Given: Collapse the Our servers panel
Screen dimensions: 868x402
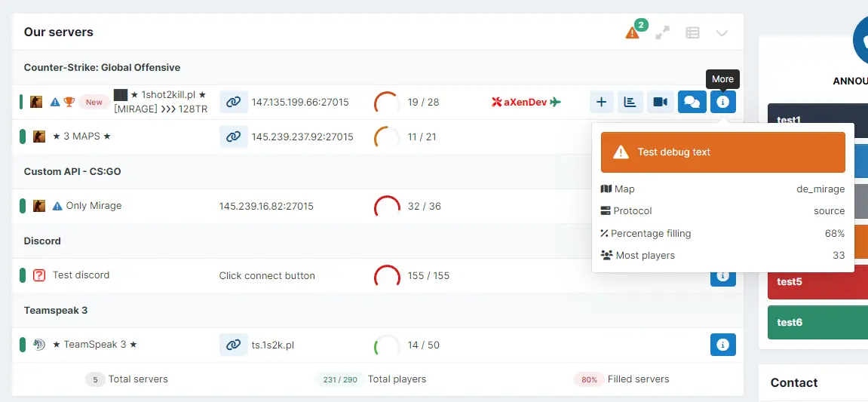Looking at the screenshot, I should (721, 33).
